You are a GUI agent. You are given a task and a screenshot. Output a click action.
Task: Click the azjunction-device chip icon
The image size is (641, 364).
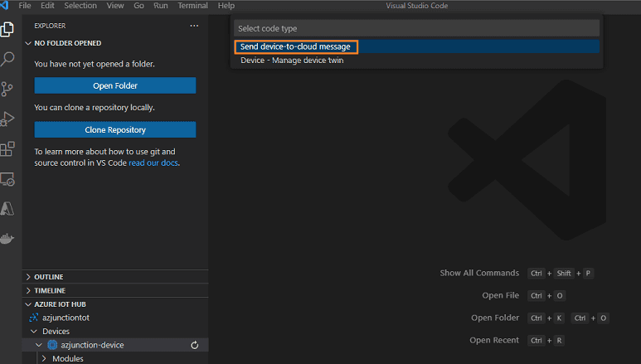click(x=52, y=345)
